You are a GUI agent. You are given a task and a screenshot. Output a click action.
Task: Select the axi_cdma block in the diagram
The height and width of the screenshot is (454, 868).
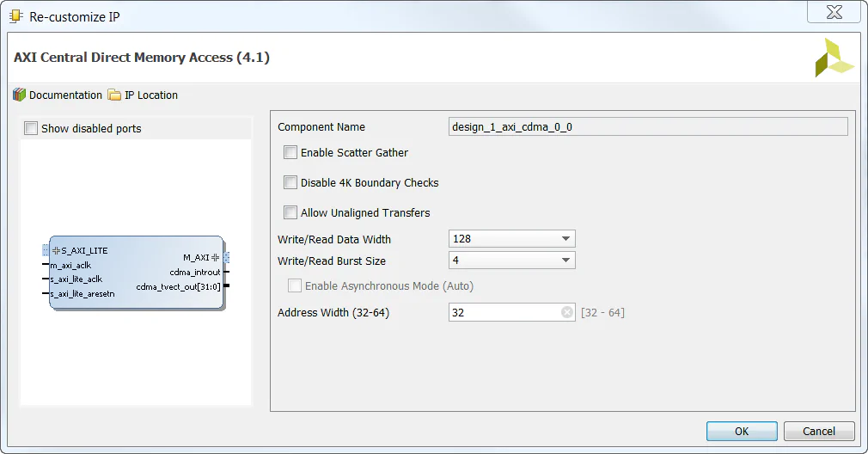136,273
